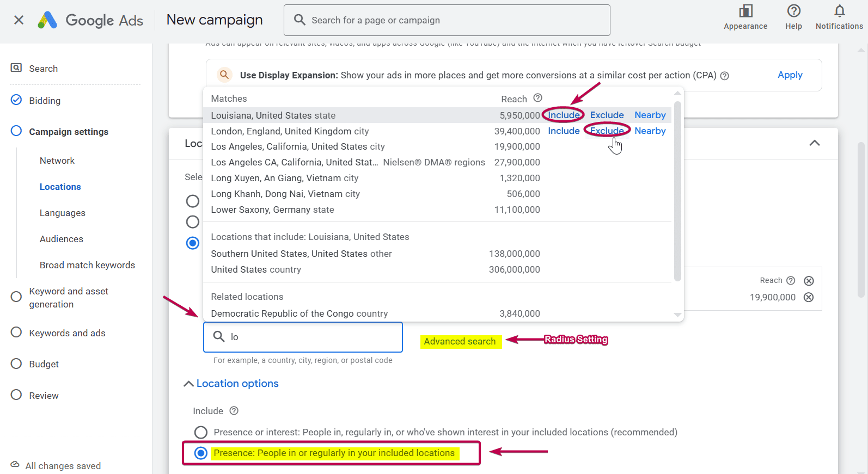Open the Help icon menu
The height and width of the screenshot is (474, 868).
point(793,11)
